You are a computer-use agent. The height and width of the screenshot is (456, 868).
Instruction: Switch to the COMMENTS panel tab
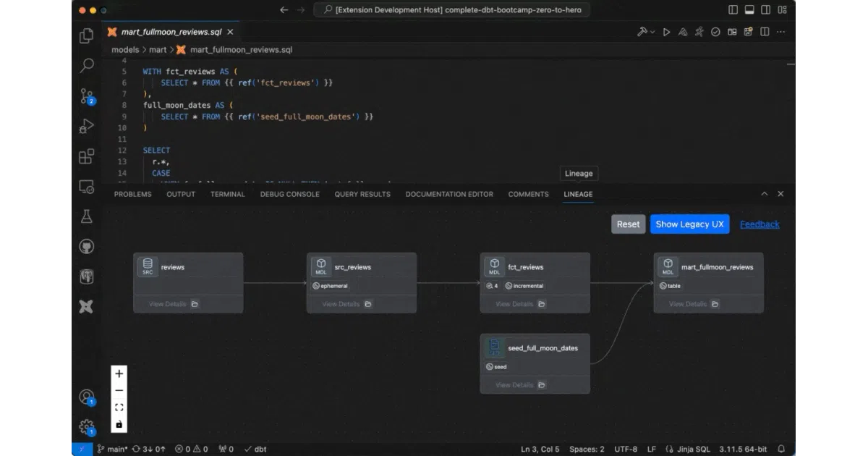click(529, 194)
